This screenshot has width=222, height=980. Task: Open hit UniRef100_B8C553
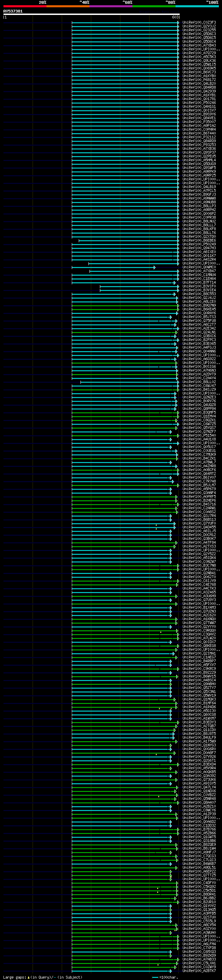(x=199, y=294)
